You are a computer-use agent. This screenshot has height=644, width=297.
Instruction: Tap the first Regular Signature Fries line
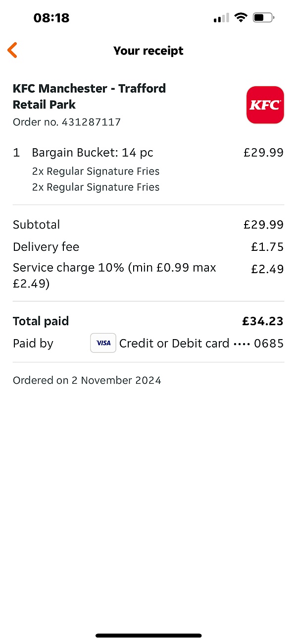(96, 172)
